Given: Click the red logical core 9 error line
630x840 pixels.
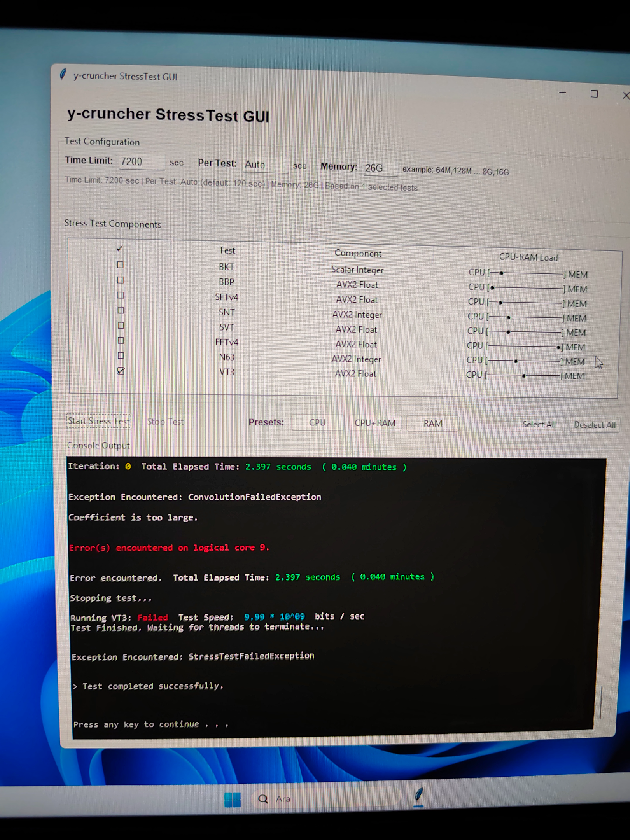Looking at the screenshot, I should click(x=169, y=548).
